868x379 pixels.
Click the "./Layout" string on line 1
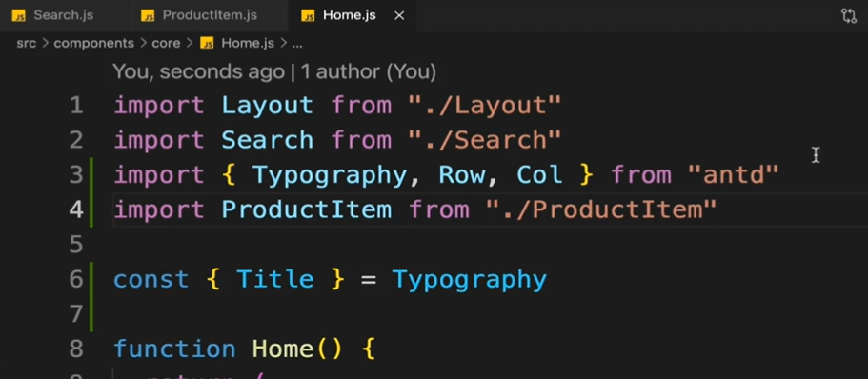(x=484, y=105)
